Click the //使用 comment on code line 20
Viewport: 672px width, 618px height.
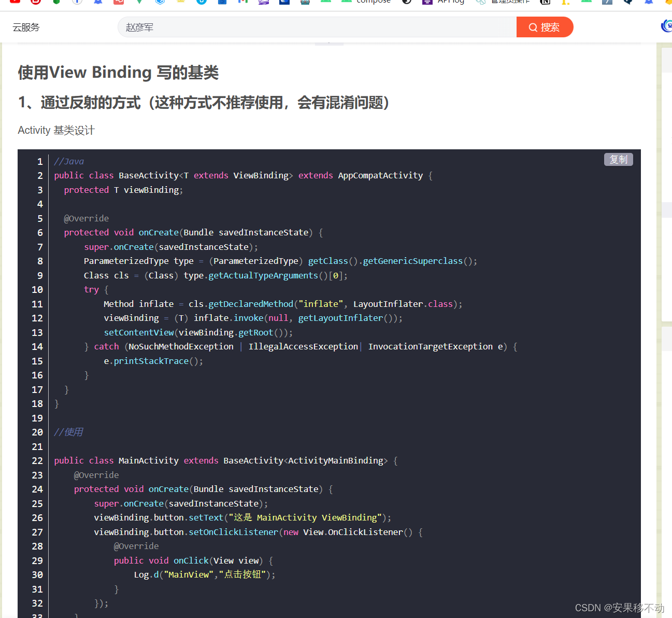68,432
